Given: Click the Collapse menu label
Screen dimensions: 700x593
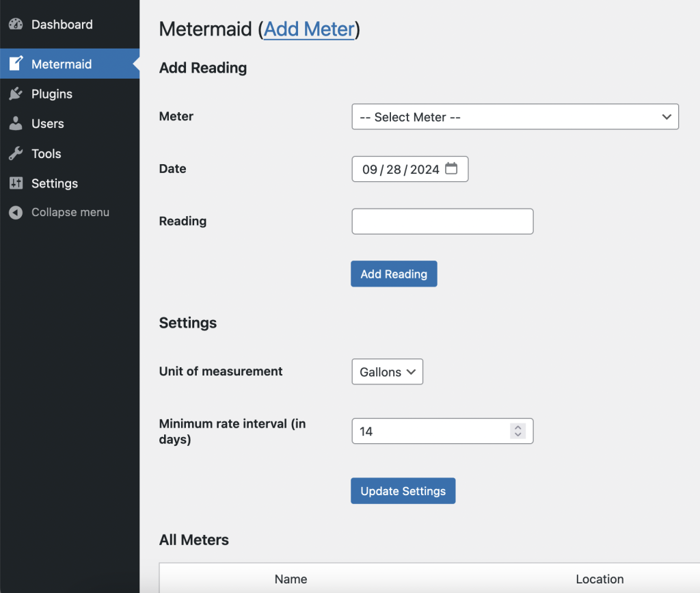Looking at the screenshot, I should pos(70,212).
